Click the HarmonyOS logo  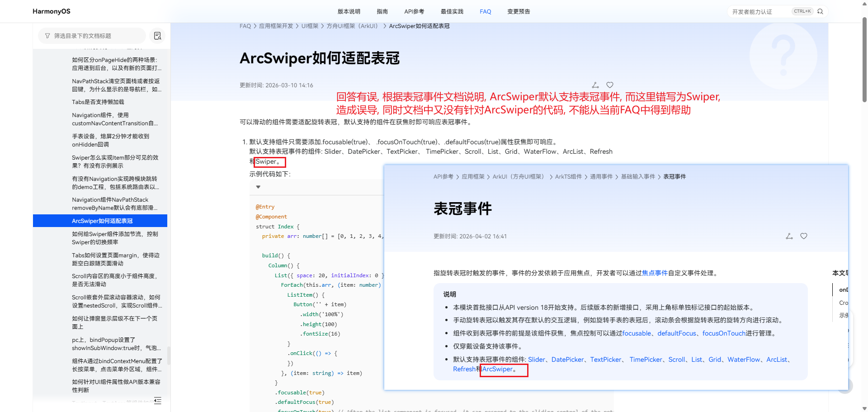pyautogui.click(x=52, y=11)
